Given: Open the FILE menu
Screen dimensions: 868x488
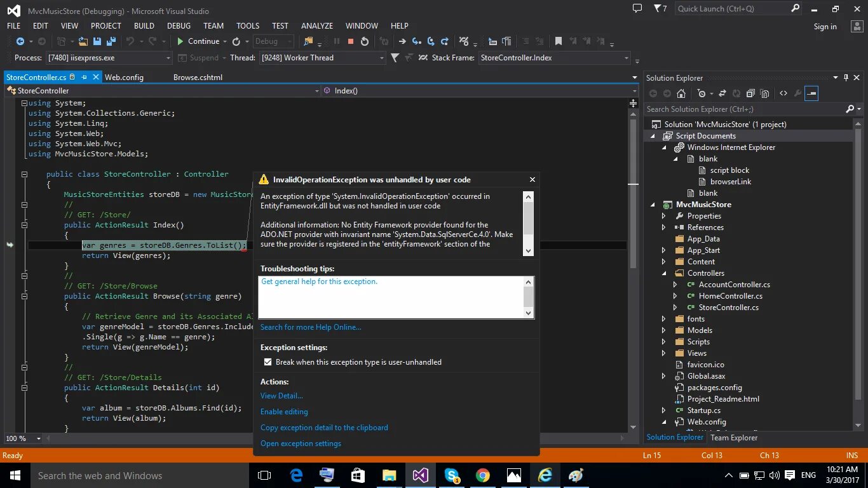Looking at the screenshot, I should click(13, 26).
